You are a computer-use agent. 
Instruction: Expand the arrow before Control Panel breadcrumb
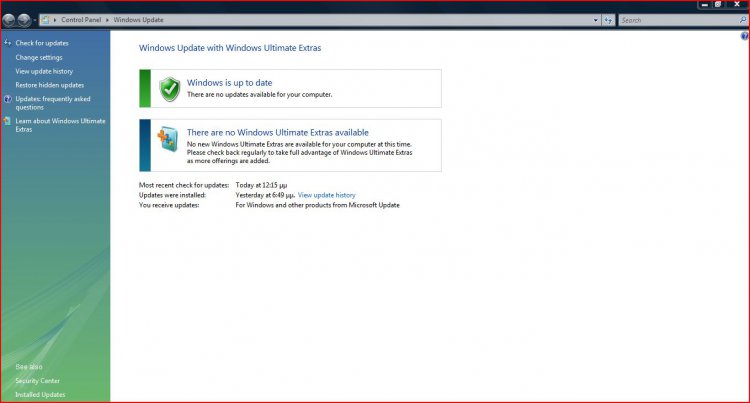[x=55, y=20]
